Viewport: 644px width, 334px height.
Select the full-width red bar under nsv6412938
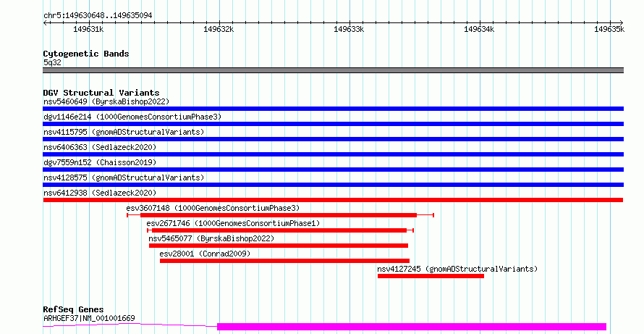click(333, 200)
